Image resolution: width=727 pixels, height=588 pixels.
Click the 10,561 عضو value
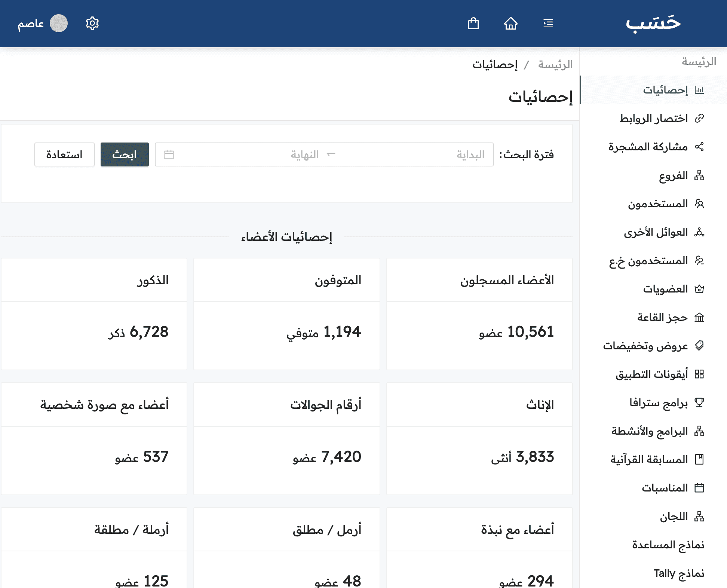[516, 332]
